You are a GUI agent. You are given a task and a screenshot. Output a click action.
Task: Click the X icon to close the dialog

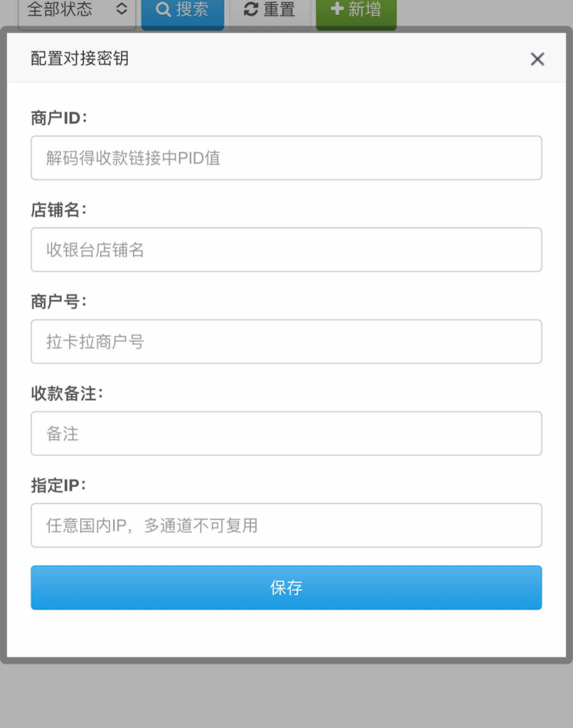click(x=537, y=60)
